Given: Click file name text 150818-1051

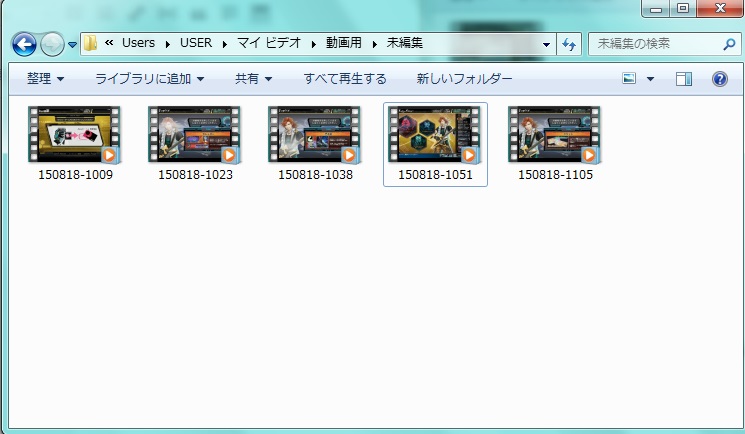Looking at the screenshot, I should (x=435, y=175).
